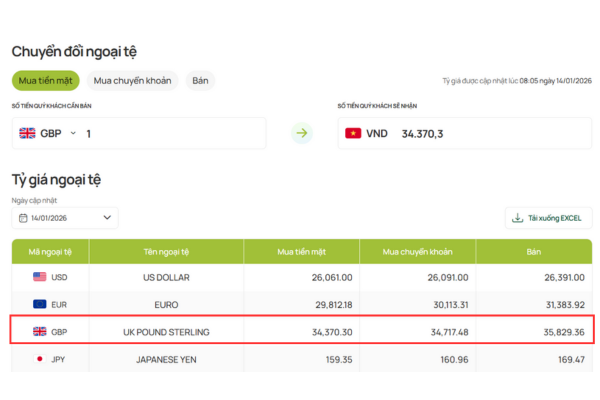600x400 pixels.
Task: Click the download icon for Excel export
Action: pyautogui.click(x=517, y=217)
